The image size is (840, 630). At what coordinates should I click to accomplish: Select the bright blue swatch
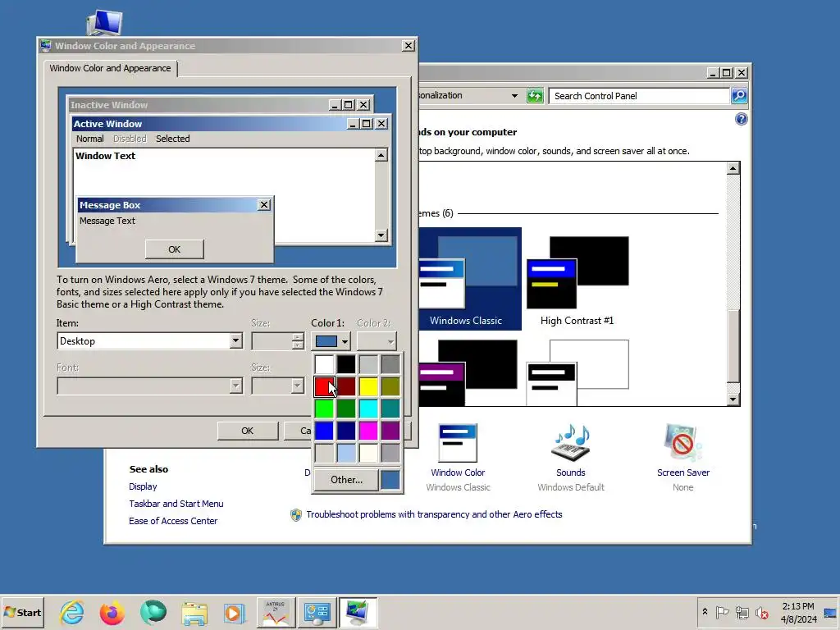click(x=324, y=431)
